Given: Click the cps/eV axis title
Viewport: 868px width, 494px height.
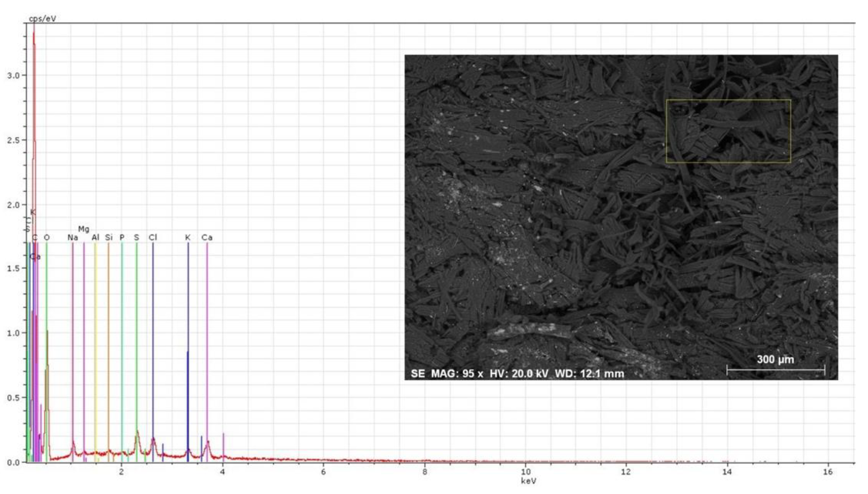Looking at the screenshot, I should [x=42, y=19].
